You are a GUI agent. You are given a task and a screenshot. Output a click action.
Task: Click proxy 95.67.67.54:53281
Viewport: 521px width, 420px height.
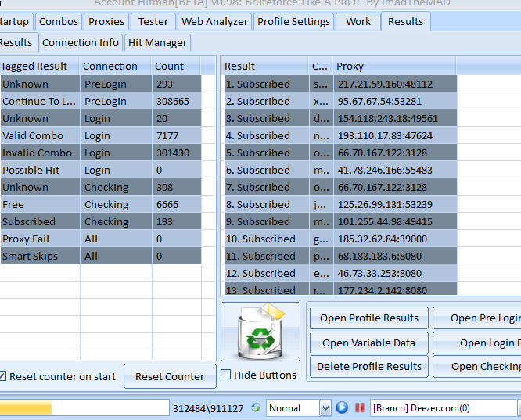click(379, 101)
